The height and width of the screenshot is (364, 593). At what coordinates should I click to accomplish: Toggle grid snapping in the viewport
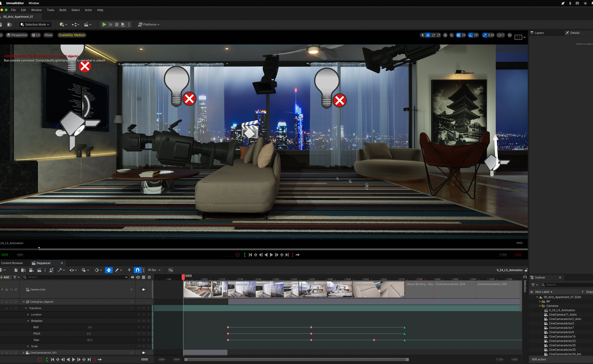pos(458,35)
